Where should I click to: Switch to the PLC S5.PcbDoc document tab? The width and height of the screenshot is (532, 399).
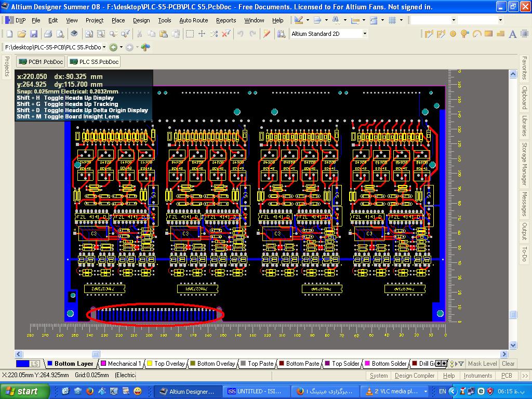click(x=94, y=62)
